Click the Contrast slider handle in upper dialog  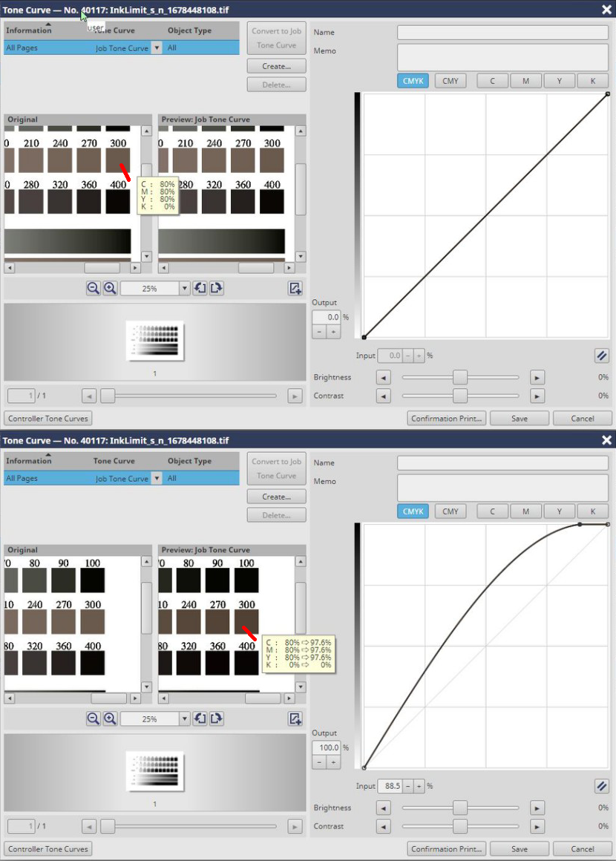click(x=460, y=396)
